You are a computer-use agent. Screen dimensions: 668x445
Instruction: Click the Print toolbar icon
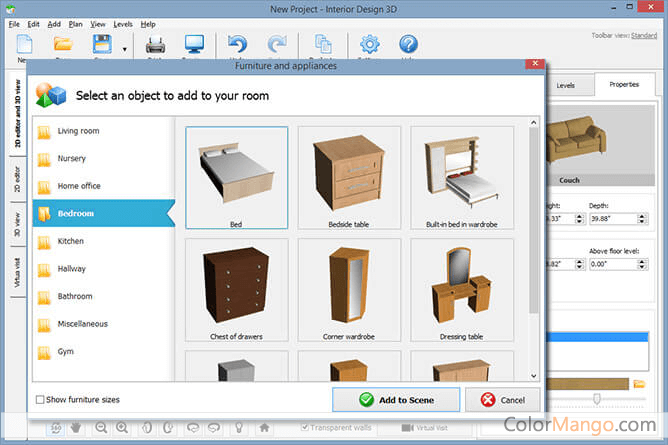click(x=156, y=45)
